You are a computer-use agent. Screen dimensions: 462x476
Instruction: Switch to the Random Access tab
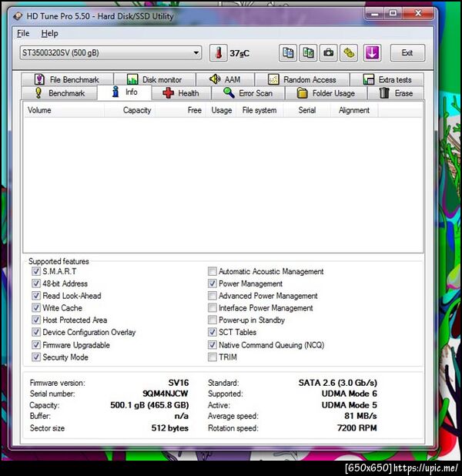click(303, 79)
